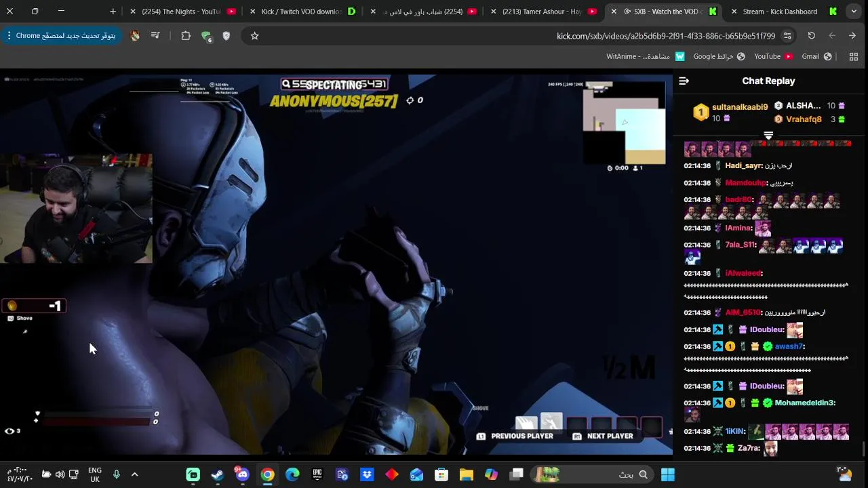Open the tab search dropdown
Viewport: 868px width, 488px height.
(x=854, y=12)
